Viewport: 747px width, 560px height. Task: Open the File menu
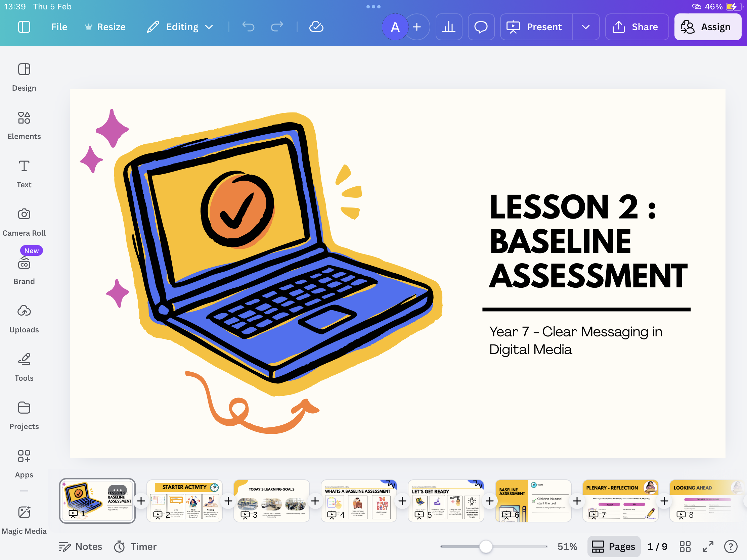[59, 27]
